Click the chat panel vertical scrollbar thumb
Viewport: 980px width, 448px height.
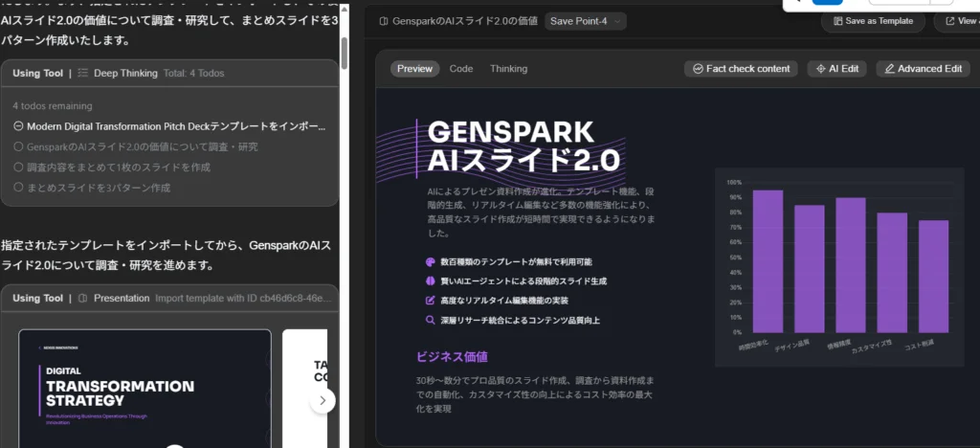click(344, 53)
